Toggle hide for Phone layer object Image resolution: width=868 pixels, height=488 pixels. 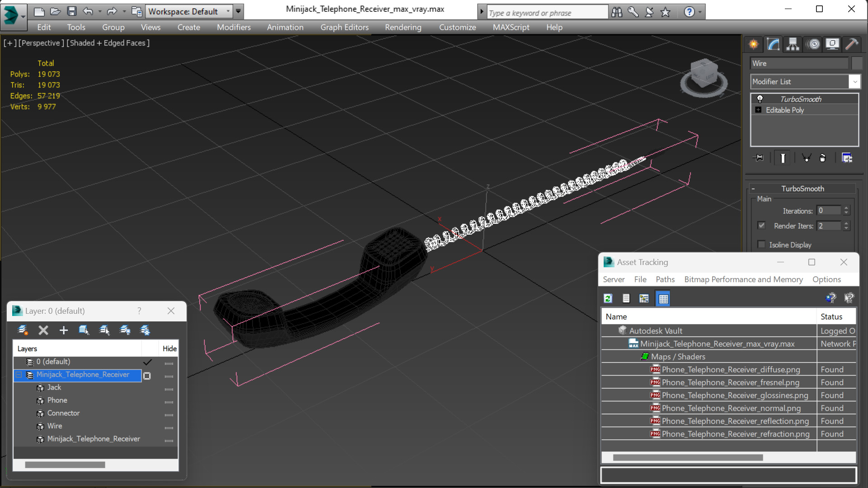(x=169, y=402)
